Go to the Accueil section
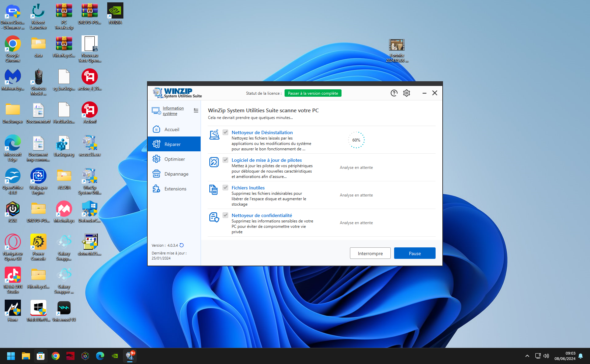590x364 pixels. tap(174, 129)
